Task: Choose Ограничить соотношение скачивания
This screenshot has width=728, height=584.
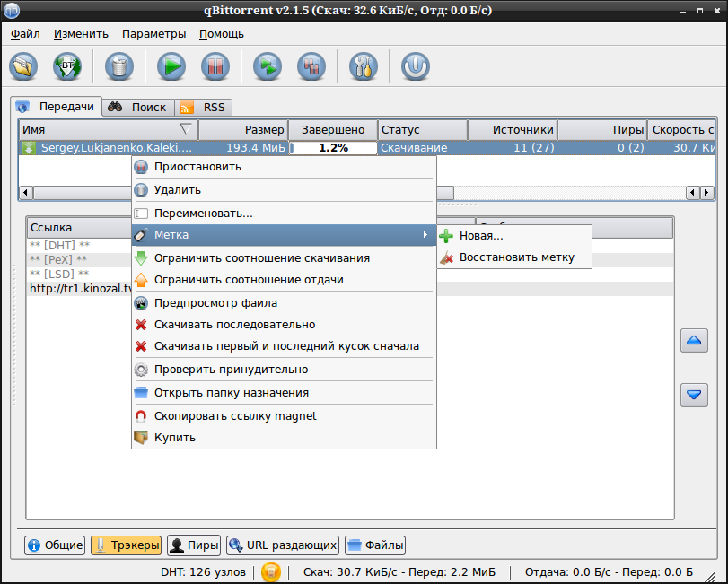Action: [285, 257]
